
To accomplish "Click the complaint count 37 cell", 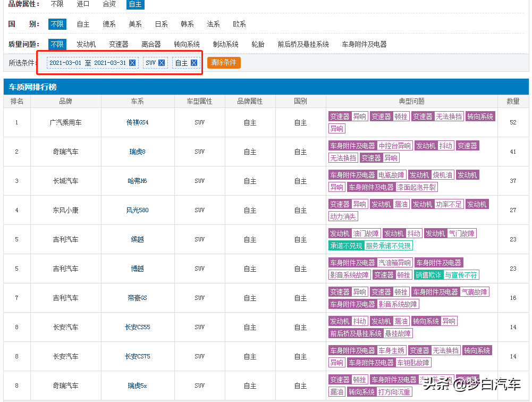I will [x=513, y=181].
